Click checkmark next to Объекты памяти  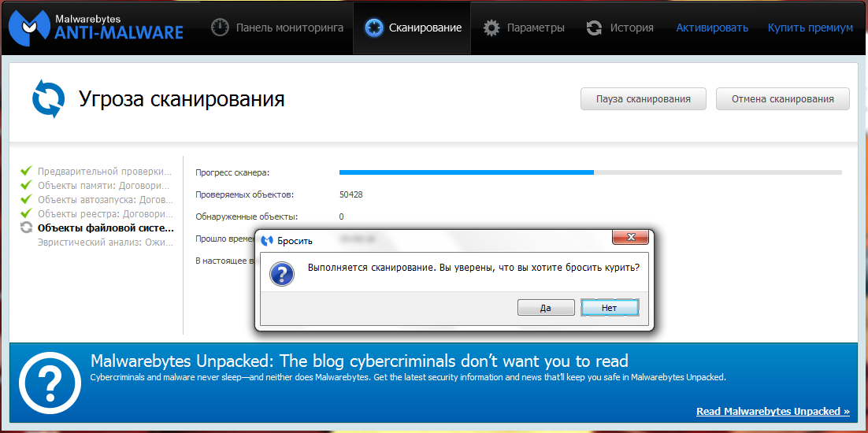click(x=26, y=185)
